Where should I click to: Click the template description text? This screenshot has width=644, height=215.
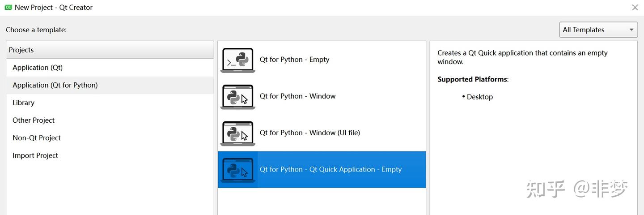click(x=522, y=57)
